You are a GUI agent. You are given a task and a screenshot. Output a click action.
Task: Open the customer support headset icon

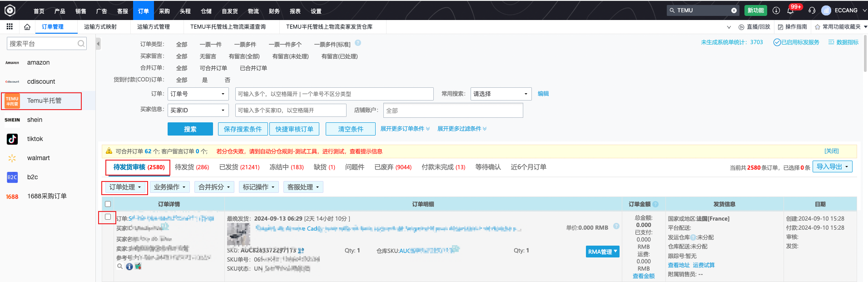[812, 10]
